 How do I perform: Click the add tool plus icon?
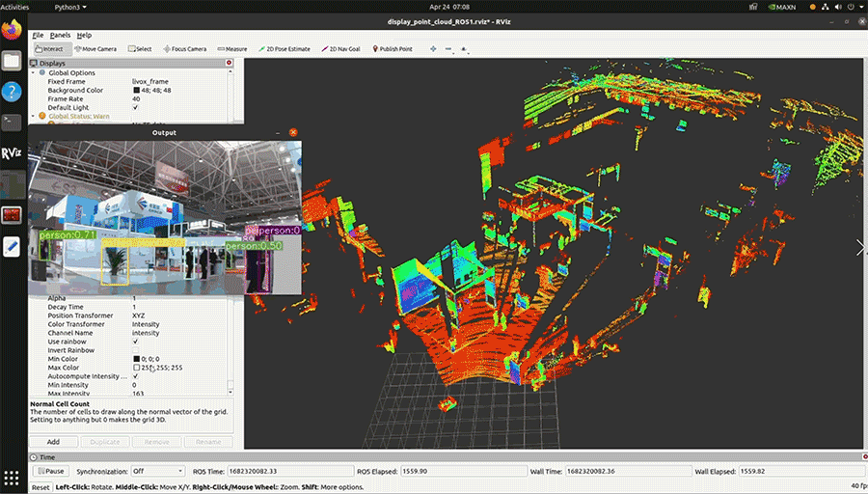(x=432, y=48)
